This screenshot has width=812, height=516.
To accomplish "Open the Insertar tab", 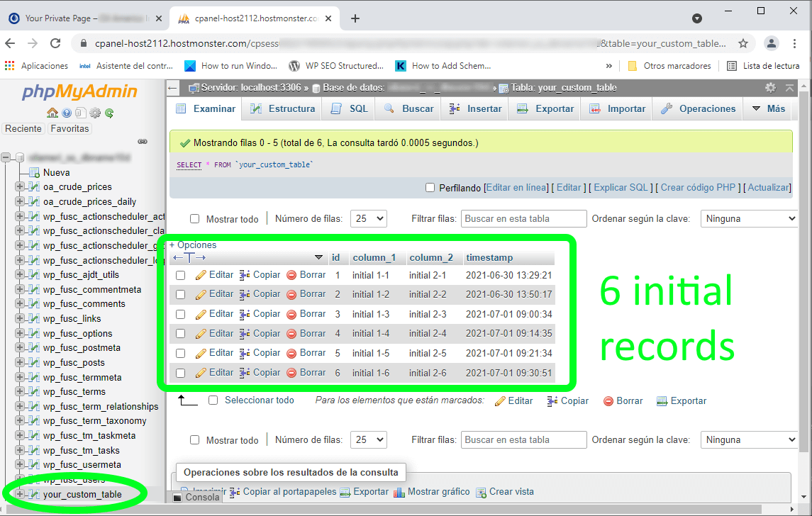I will pos(475,108).
